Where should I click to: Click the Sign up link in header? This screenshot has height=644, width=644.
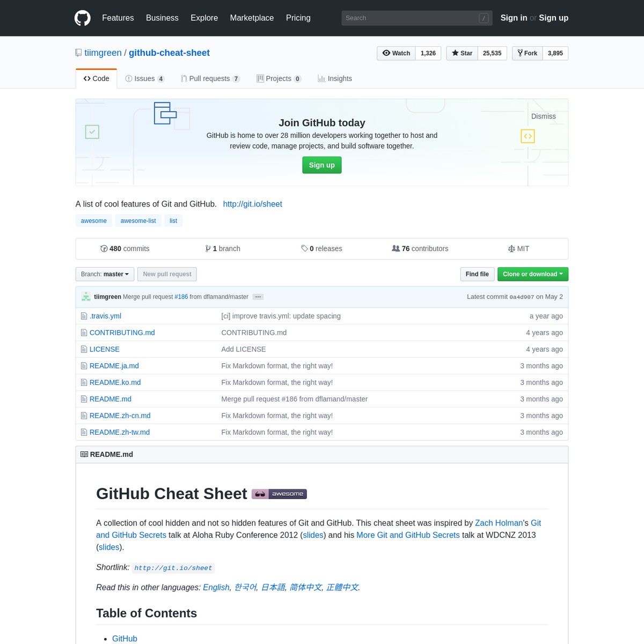tap(553, 18)
